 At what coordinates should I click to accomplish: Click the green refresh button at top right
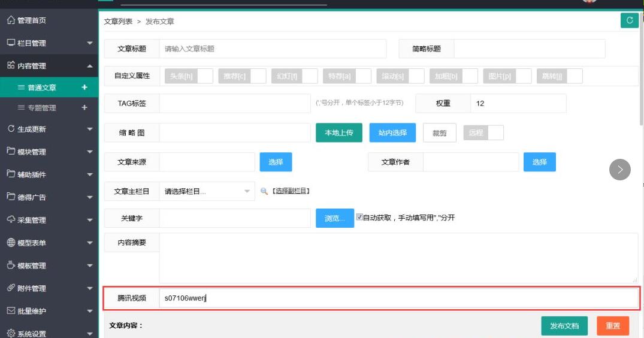[629, 20]
